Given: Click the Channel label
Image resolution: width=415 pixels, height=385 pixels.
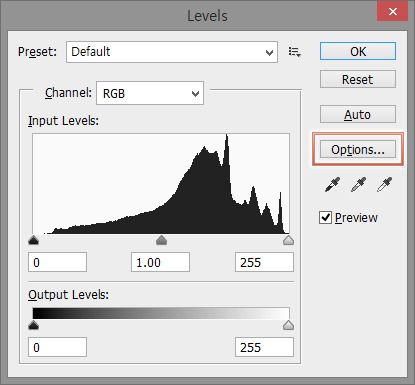Looking at the screenshot, I should [68, 93].
